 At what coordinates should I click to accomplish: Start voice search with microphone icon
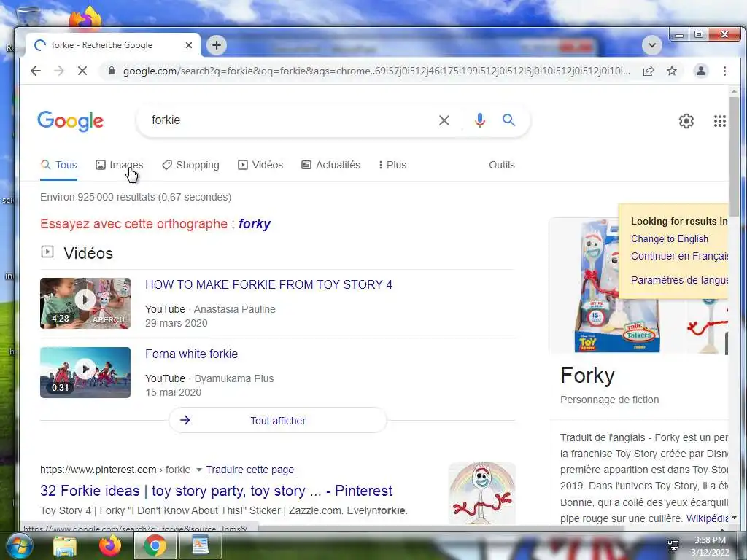(480, 120)
